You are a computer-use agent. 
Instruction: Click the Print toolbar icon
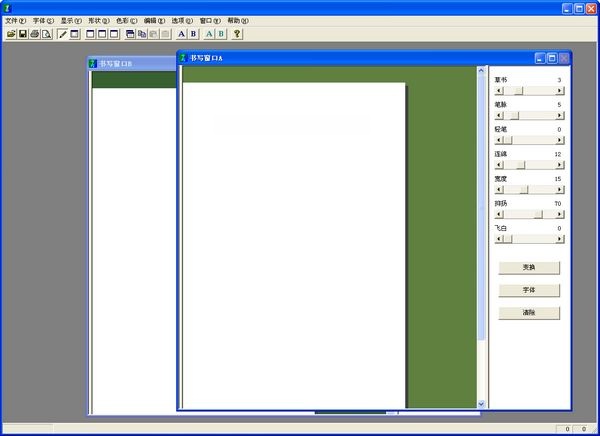(x=34, y=34)
